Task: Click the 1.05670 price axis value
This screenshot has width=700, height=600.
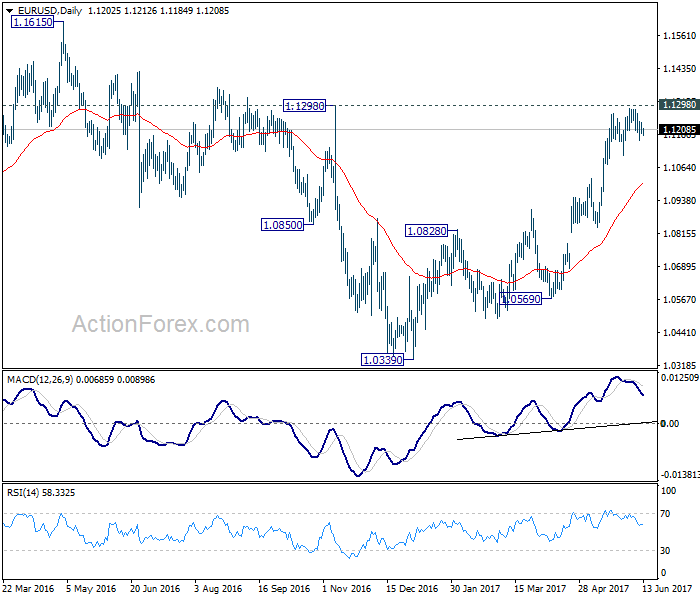Action: pos(679,300)
